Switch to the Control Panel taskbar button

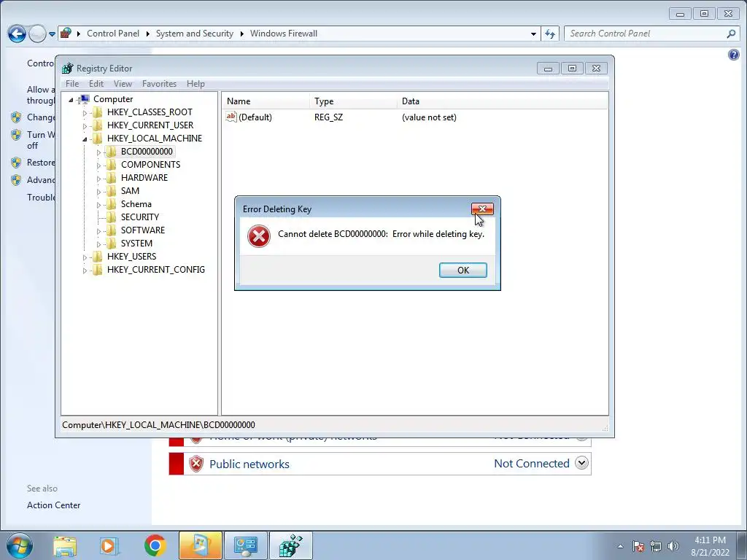pos(245,545)
